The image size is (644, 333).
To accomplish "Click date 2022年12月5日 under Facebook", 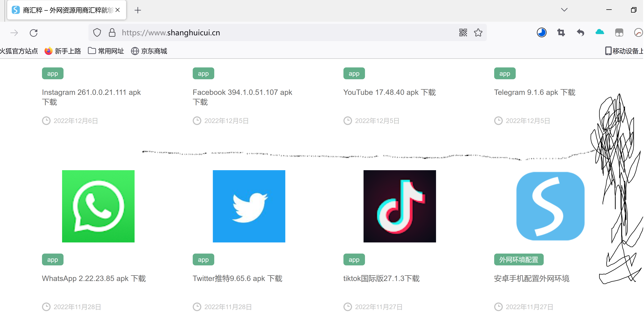I will point(226,121).
